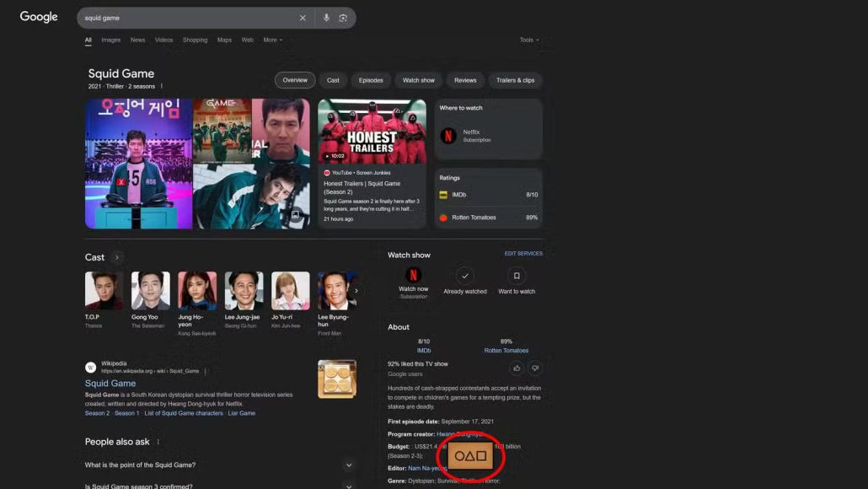Image resolution: width=868 pixels, height=489 pixels.
Task: Expand "What is the point of the Squid Game?"
Action: coord(349,465)
